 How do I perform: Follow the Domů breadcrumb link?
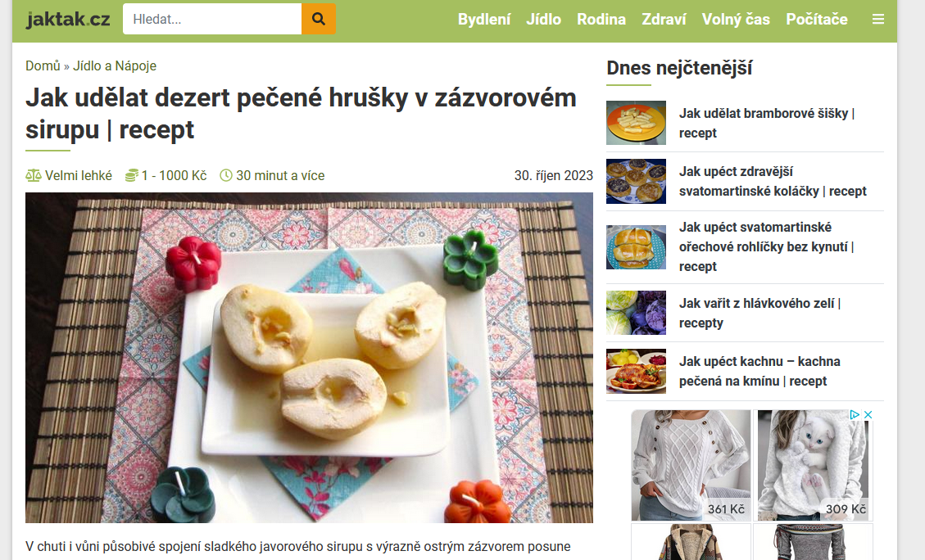click(43, 66)
